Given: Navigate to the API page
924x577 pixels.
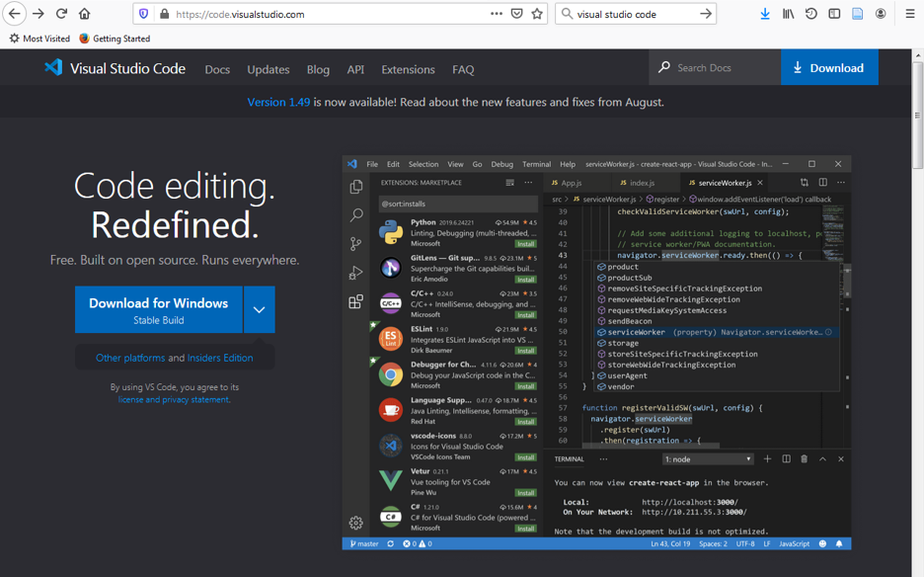Looking at the screenshot, I should click(x=355, y=69).
